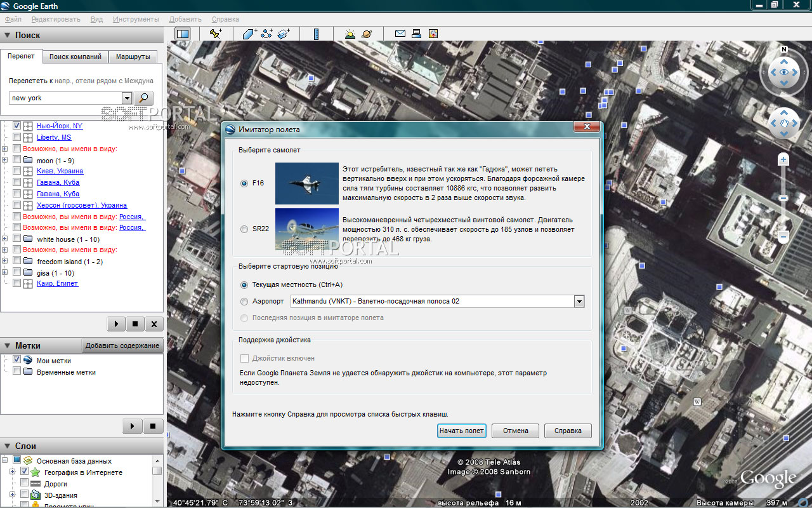Select the add path tool
Viewport: 812px width, 508px height.
(266, 34)
